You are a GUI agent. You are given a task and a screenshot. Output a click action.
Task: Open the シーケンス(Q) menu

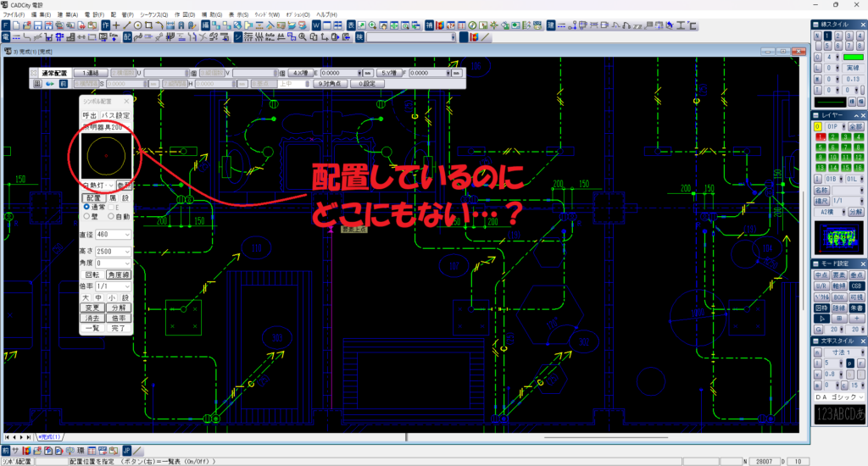(x=154, y=15)
